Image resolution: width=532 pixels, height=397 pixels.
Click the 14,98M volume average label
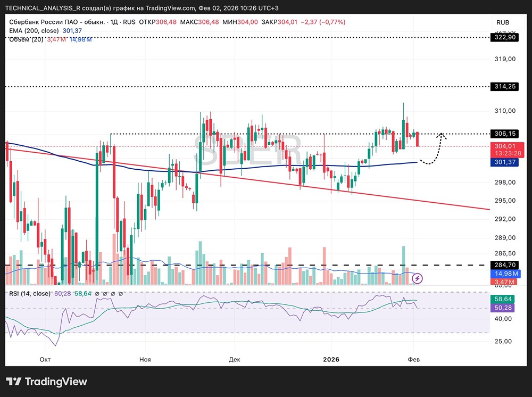point(506,274)
